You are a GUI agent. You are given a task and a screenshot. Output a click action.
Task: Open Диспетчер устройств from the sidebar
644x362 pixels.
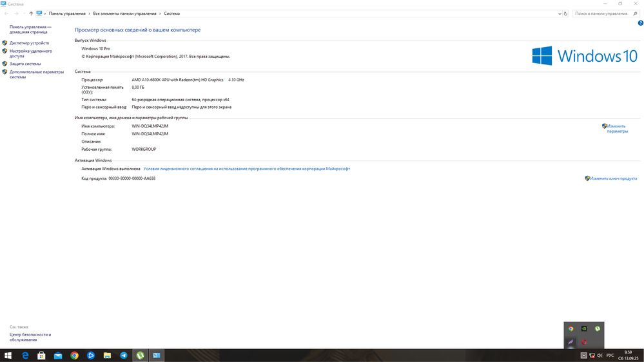tap(29, 43)
